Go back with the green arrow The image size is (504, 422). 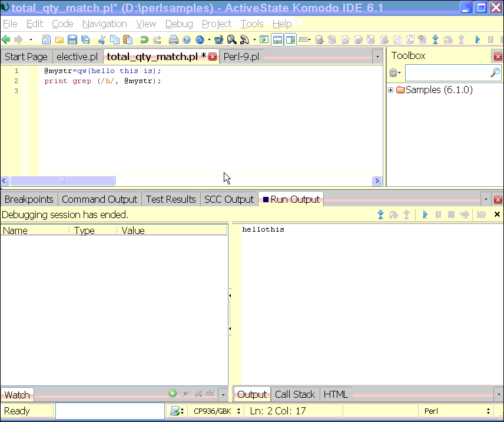tap(6, 39)
